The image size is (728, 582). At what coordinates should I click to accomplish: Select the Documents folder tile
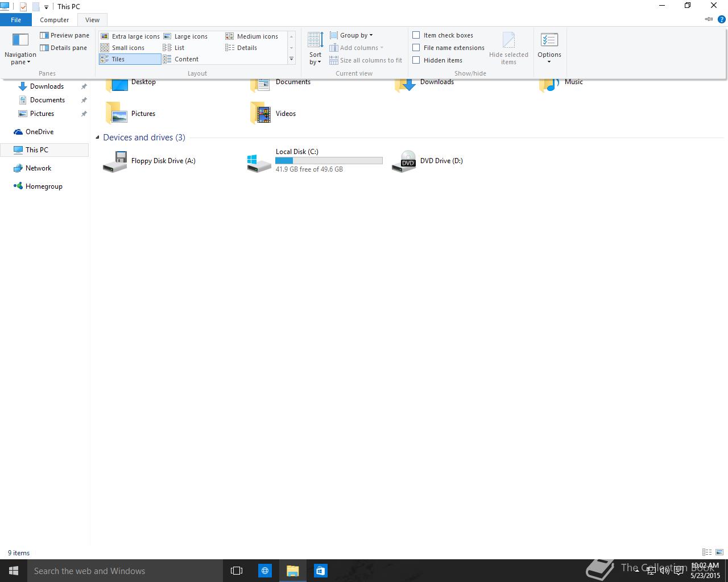coord(280,84)
